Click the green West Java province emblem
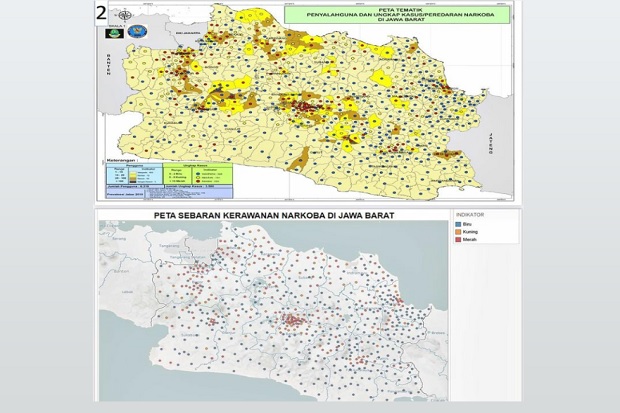This screenshot has height=413, width=620. coord(115,33)
